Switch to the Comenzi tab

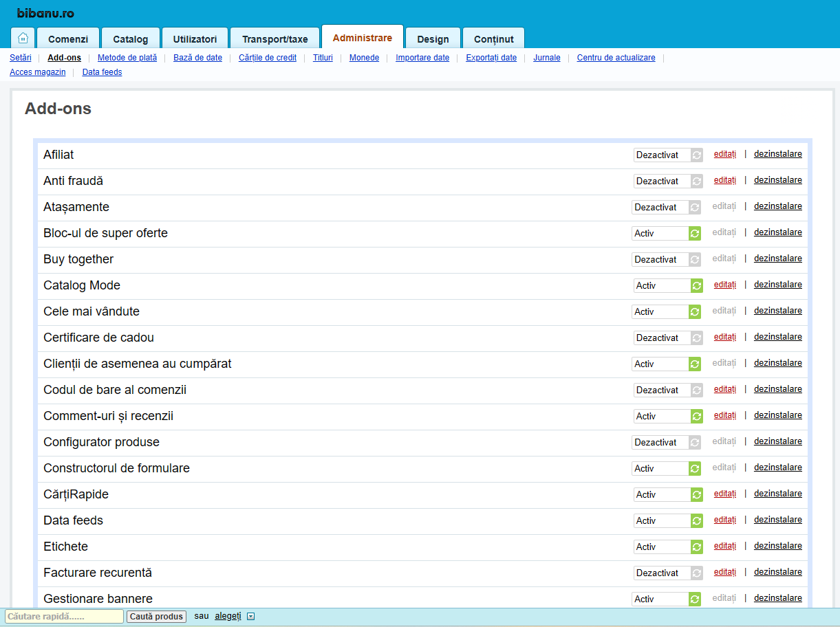tap(68, 38)
